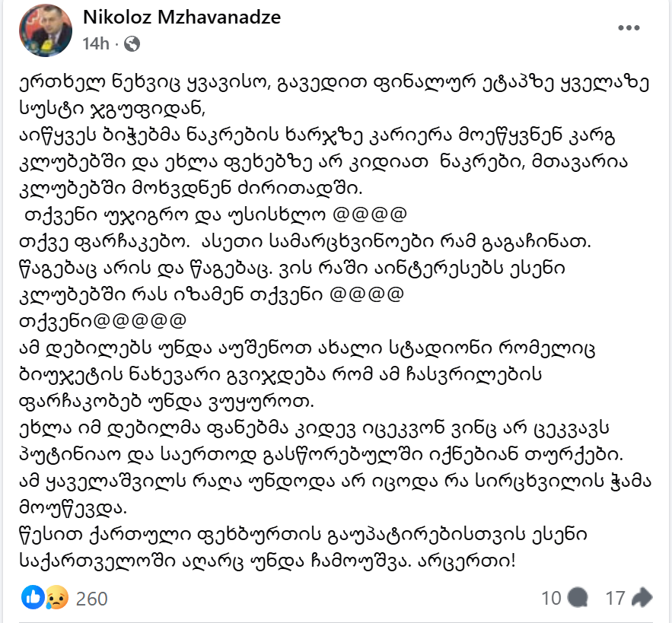Open the 10 comments count
This screenshot has width=672, height=623.
click(x=551, y=599)
